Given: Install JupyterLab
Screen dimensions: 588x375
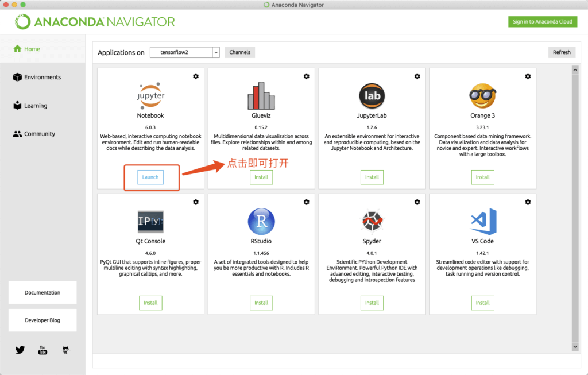Looking at the screenshot, I should click(x=372, y=177).
